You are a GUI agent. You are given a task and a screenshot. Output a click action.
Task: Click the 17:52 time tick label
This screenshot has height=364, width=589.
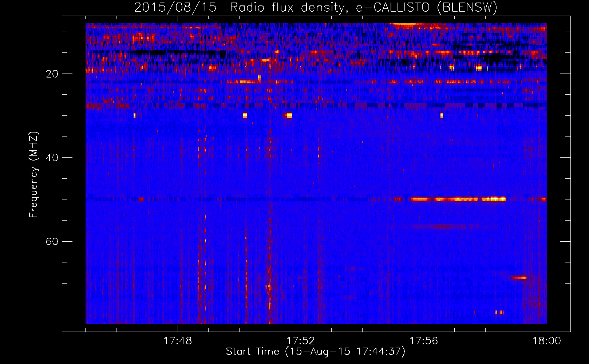(x=301, y=341)
